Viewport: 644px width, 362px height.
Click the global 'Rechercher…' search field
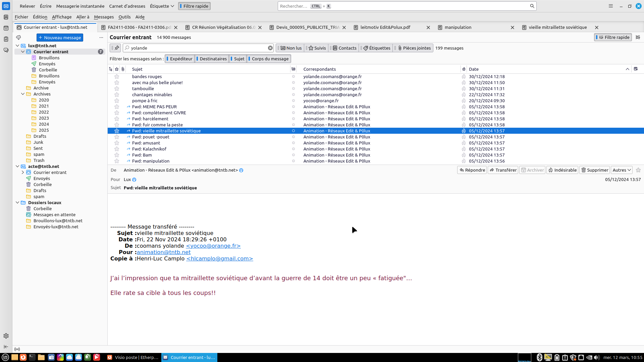click(x=402, y=6)
